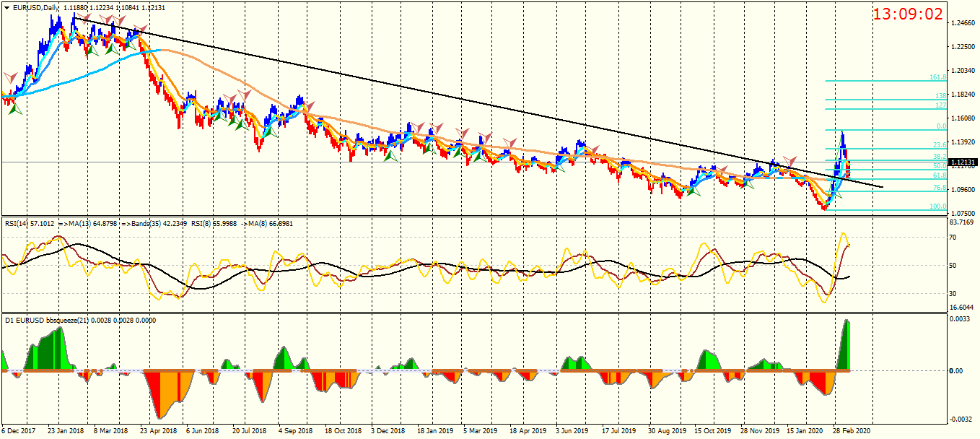
Task: Click the 0.0 Fibonacci level label
Action: pos(941,126)
